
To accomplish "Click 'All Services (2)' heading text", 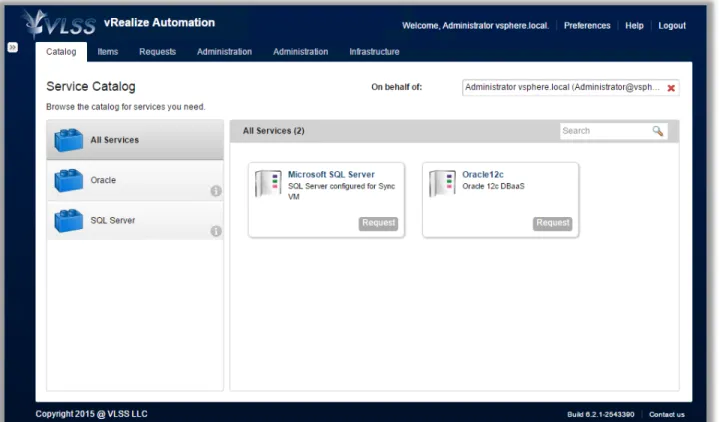I will tap(274, 131).
